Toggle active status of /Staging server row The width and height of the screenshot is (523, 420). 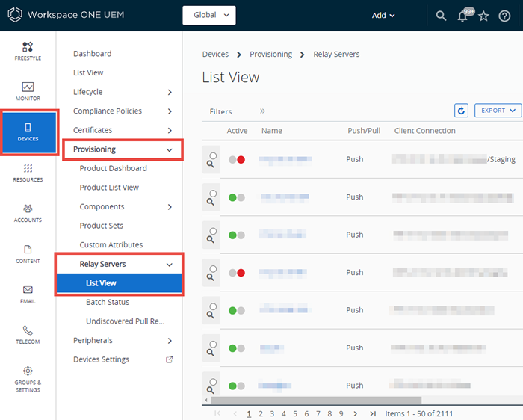237,160
